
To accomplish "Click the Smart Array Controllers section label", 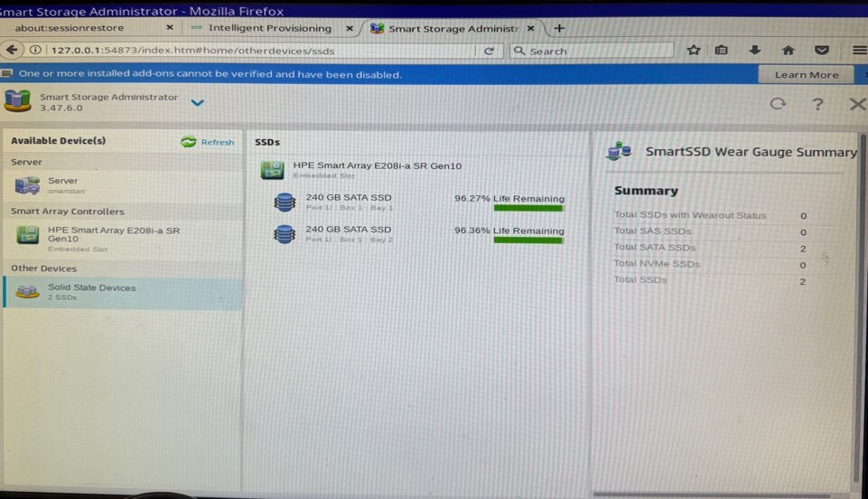I will click(68, 212).
